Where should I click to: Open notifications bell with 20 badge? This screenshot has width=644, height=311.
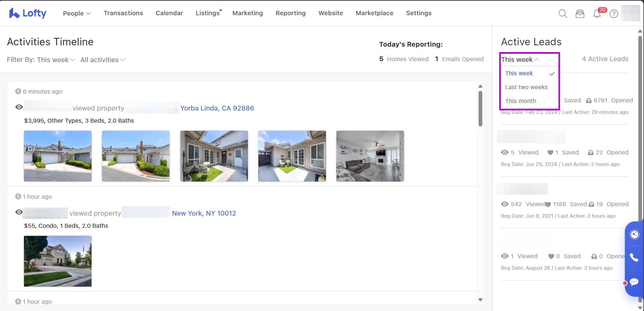(597, 14)
